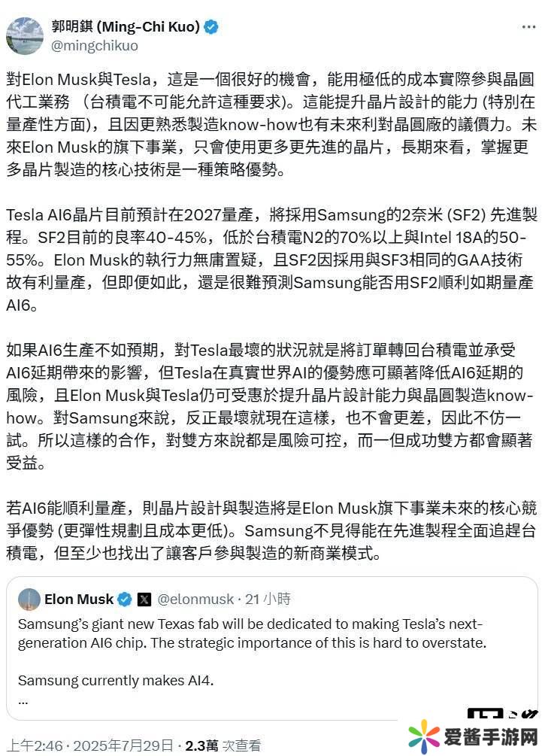Click Ming-Chi Kuo's profile avatar
Viewport: 548px width, 756px height.
[25, 35]
